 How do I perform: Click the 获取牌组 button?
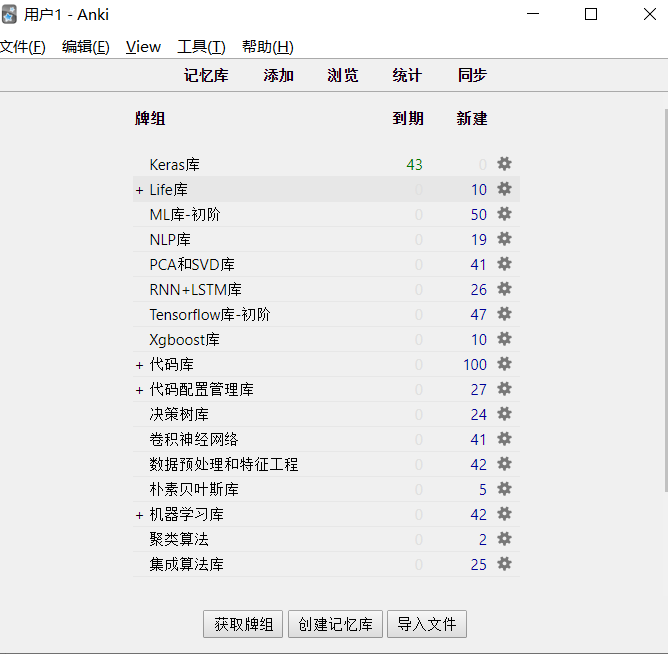click(x=243, y=624)
